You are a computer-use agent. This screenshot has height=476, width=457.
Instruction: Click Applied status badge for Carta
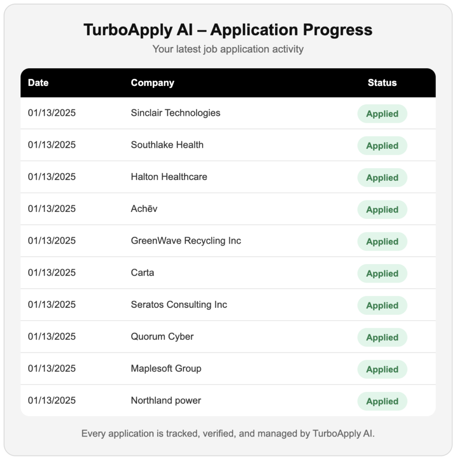(x=382, y=274)
